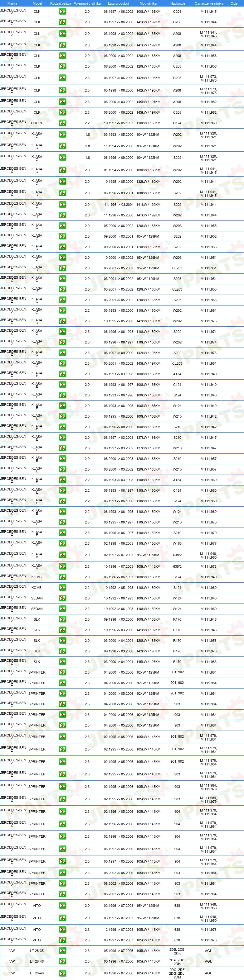This screenshot has height=980, width=244.
Task: Click the fuel icon in SLK M 111.946 row
Action: click(x=62, y=619)
